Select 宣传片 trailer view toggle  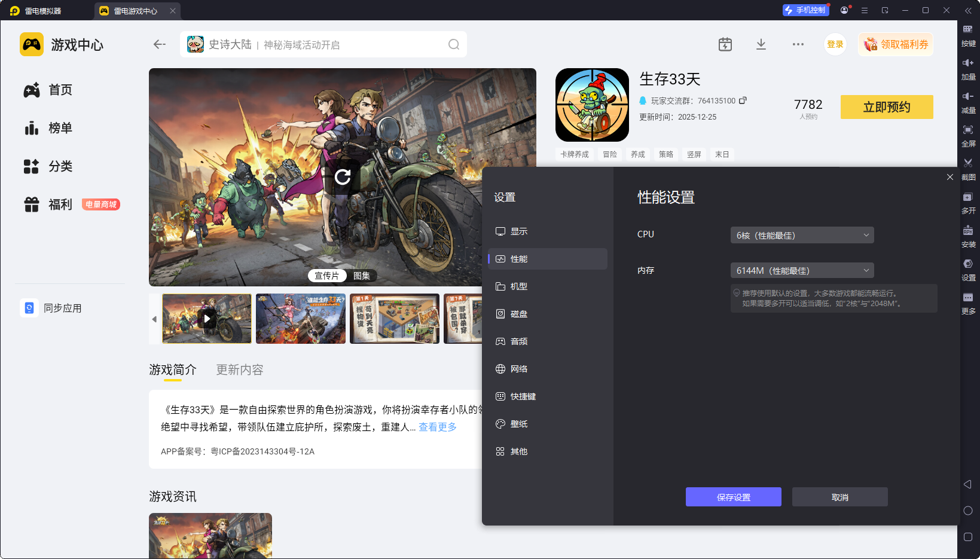pos(327,276)
